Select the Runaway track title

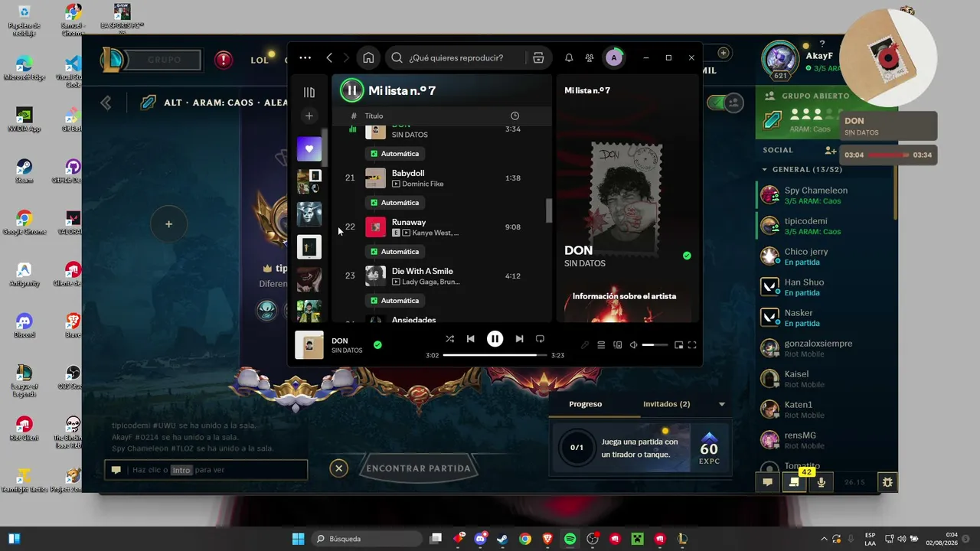coord(409,222)
